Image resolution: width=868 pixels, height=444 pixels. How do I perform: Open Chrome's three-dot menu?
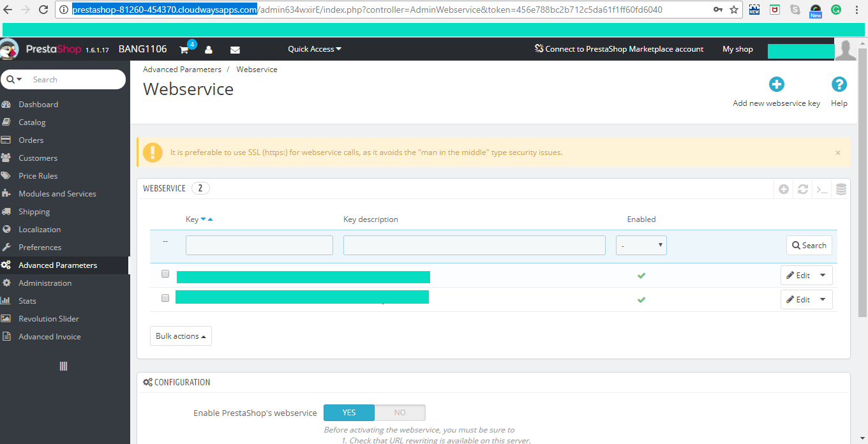click(x=857, y=10)
